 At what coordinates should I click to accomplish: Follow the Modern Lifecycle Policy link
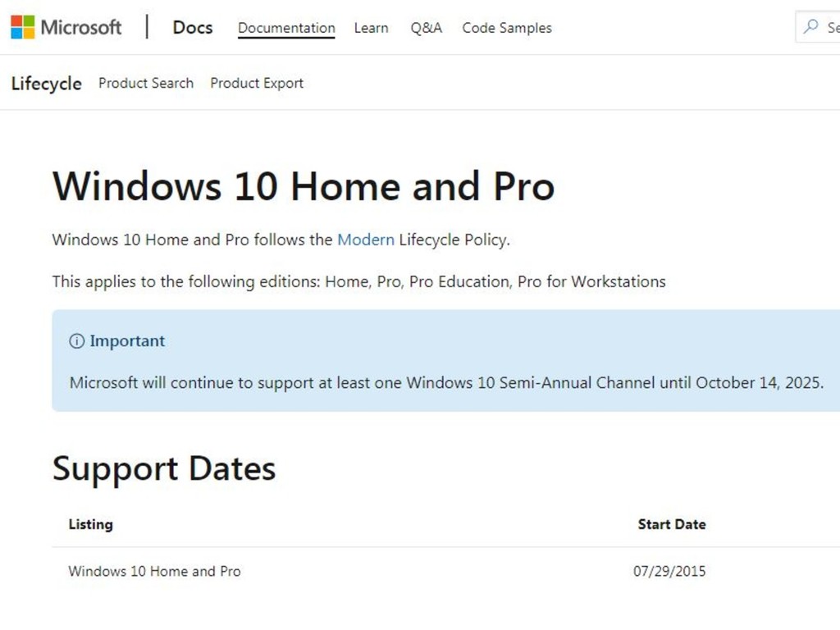(x=365, y=240)
